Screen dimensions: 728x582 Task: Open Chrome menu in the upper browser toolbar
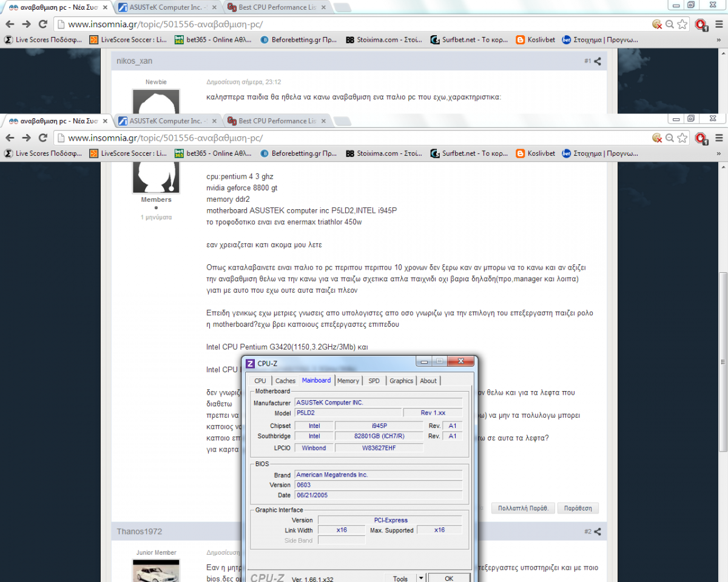tap(719, 24)
